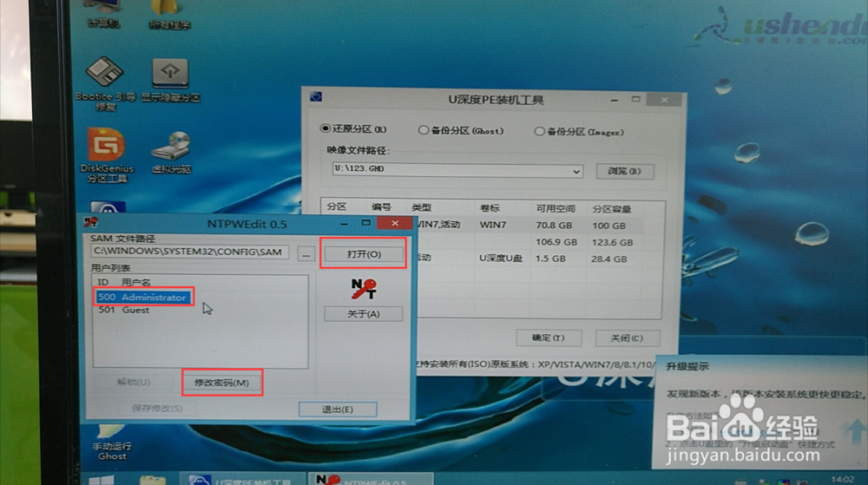Open the Windows Start button on taskbar

pos(102,480)
